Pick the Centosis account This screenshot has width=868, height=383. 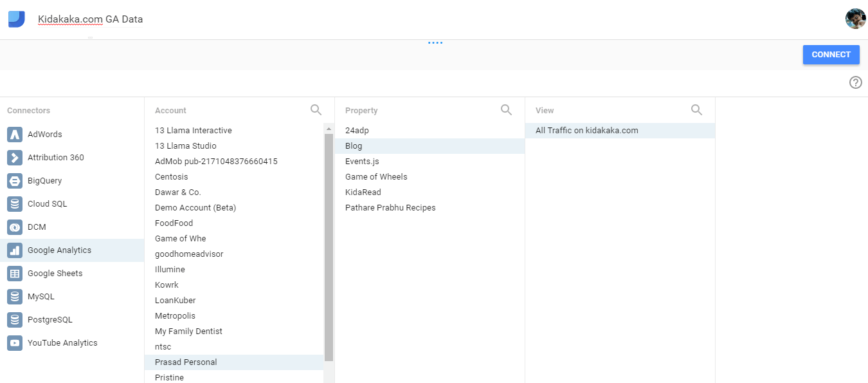pyautogui.click(x=234, y=177)
